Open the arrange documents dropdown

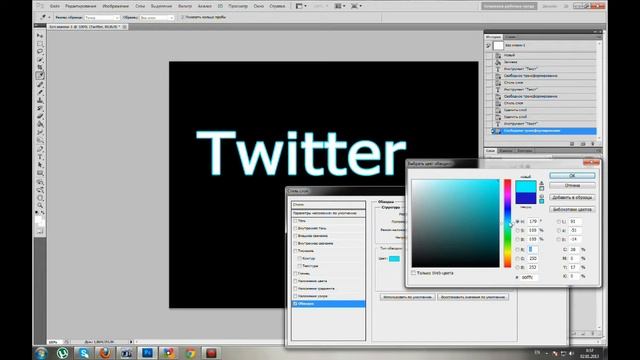pyautogui.click(x=339, y=6)
